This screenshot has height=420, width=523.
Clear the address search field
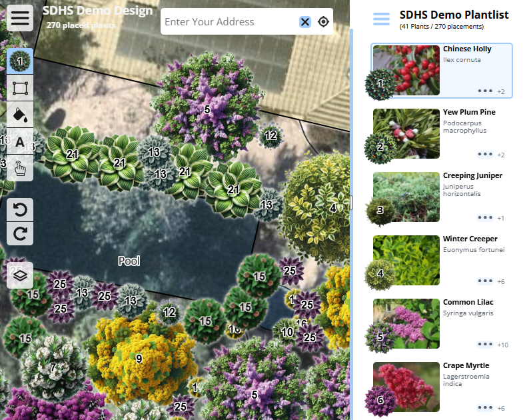[305, 22]
